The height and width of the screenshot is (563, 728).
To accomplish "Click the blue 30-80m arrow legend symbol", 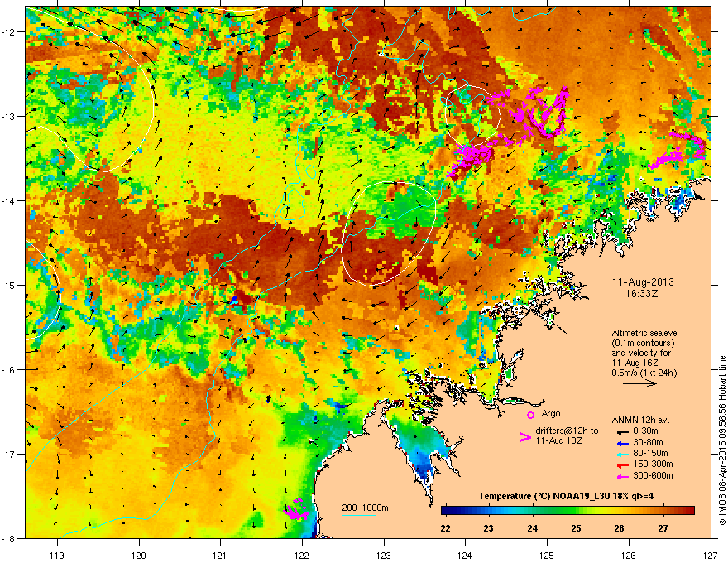I will tap(623, 443).
